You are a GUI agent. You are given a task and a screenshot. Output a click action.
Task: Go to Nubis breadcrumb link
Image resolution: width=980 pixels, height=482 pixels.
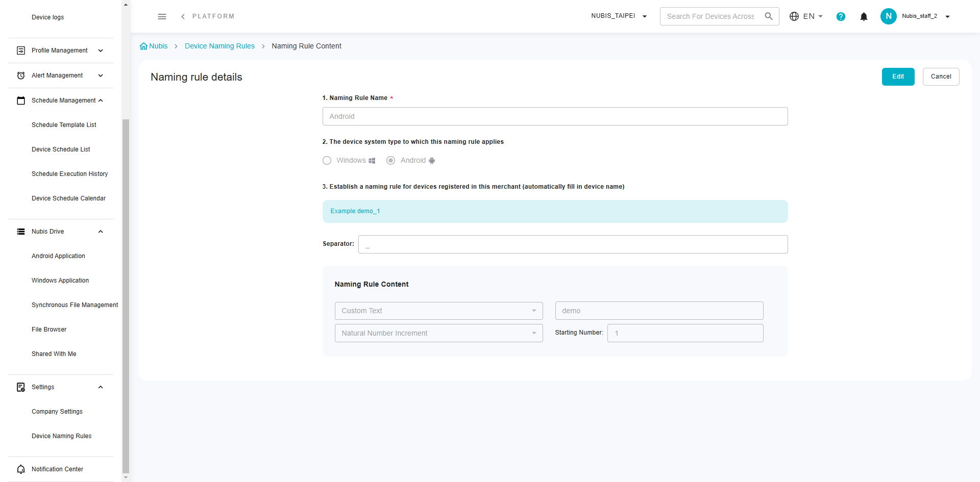158,46
